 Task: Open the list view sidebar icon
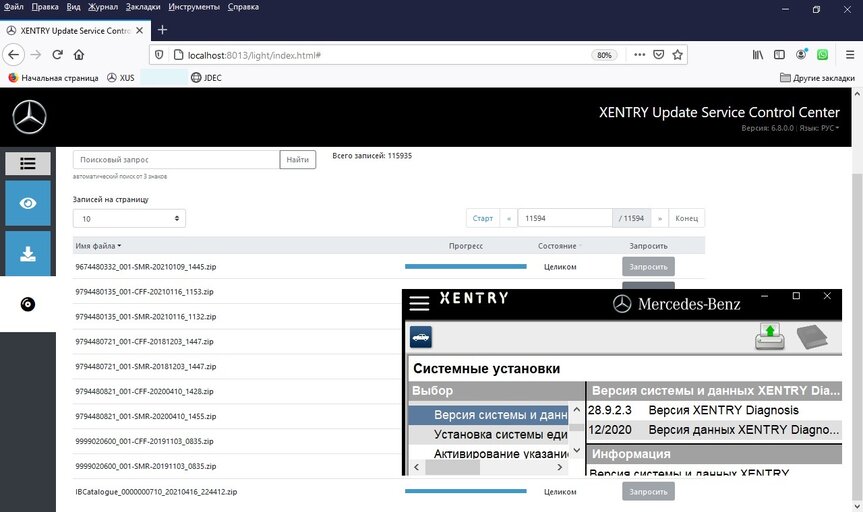28,164
